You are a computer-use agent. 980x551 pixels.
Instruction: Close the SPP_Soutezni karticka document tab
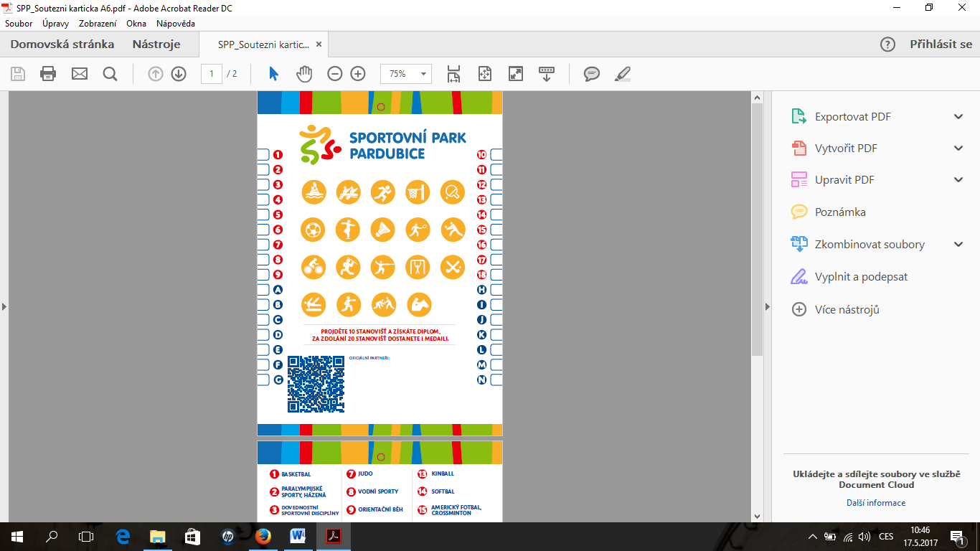coord(319,44)
